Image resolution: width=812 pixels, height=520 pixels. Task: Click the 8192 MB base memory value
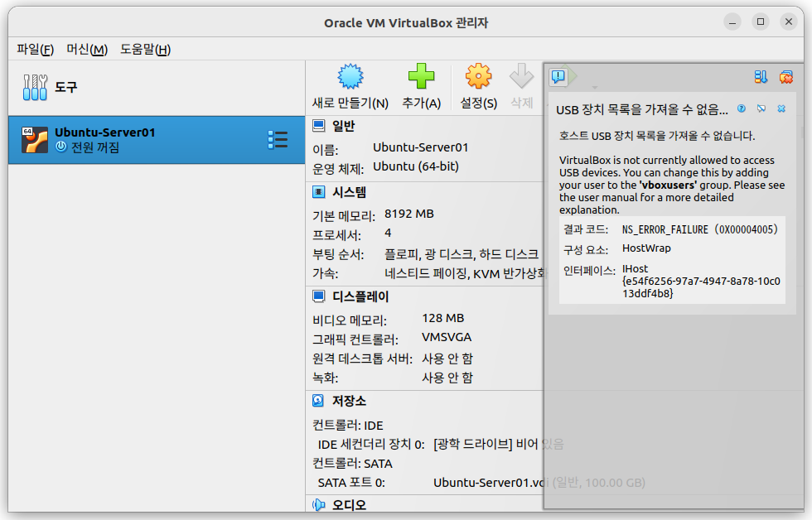click(409, 214)
